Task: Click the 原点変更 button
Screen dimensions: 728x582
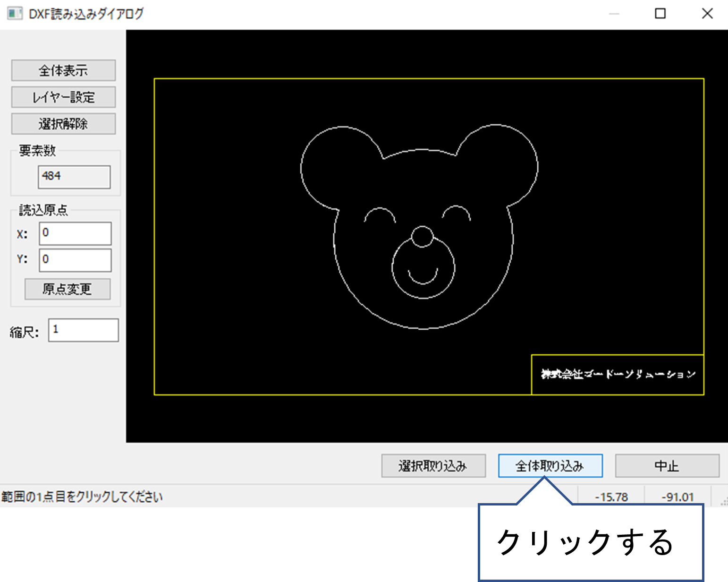Action: 68,289
